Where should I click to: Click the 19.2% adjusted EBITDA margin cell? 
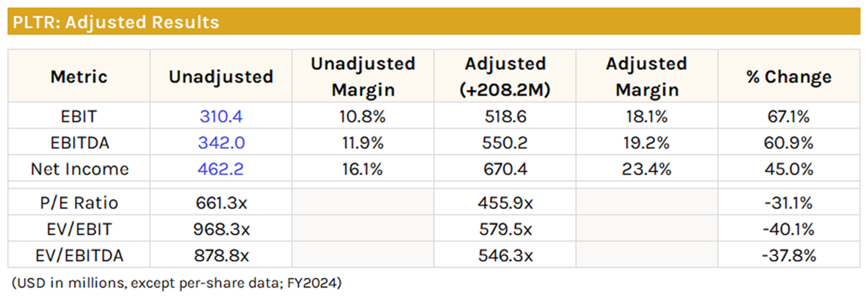point(646,143)
